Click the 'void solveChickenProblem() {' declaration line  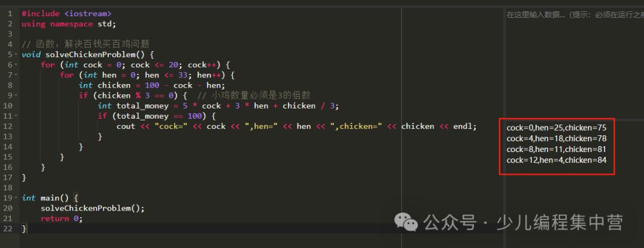88,55
